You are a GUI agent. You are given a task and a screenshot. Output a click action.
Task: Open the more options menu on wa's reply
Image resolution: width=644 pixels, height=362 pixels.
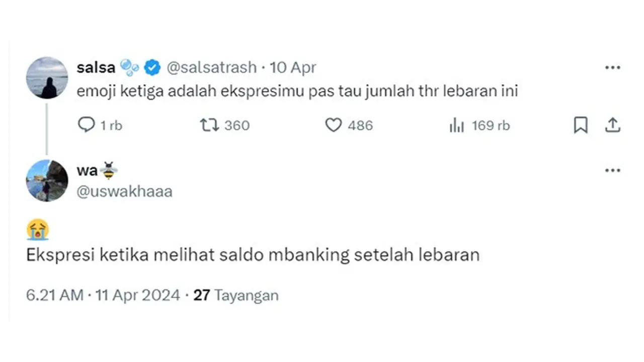(x=612, y=170)
